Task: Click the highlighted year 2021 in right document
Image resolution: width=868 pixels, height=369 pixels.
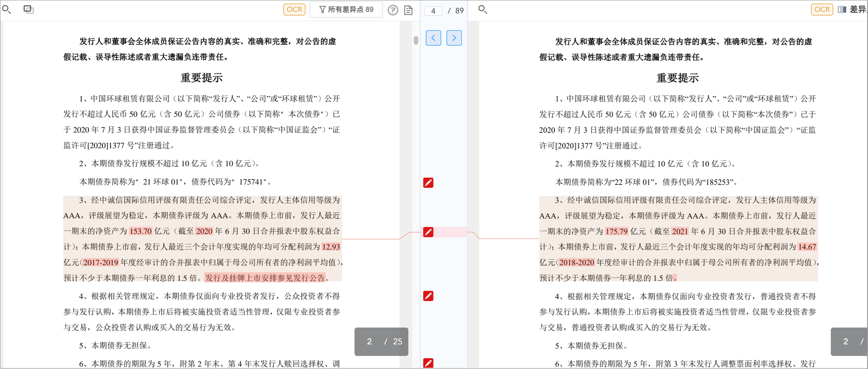Action: click(x=680, y=231)
